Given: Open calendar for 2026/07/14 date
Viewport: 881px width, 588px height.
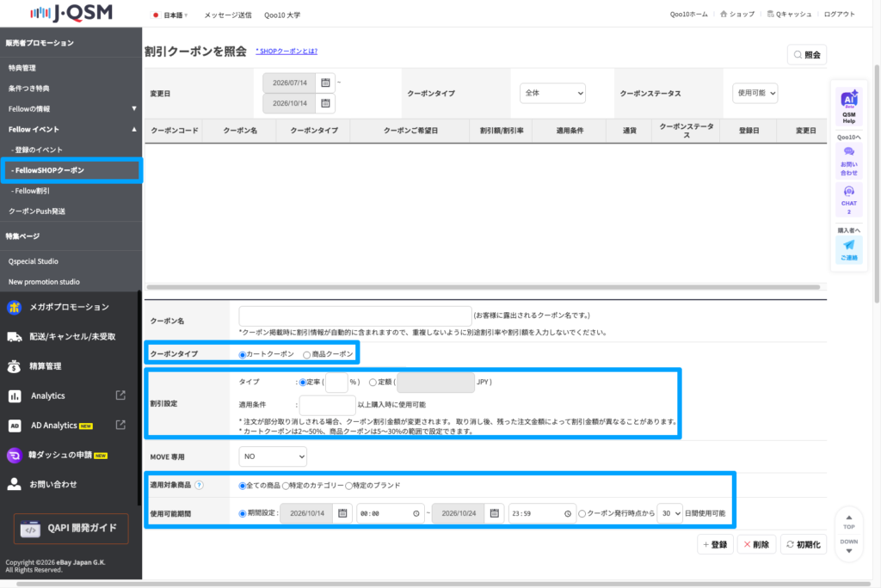Looking at the screenshot, I should (325, 83).
